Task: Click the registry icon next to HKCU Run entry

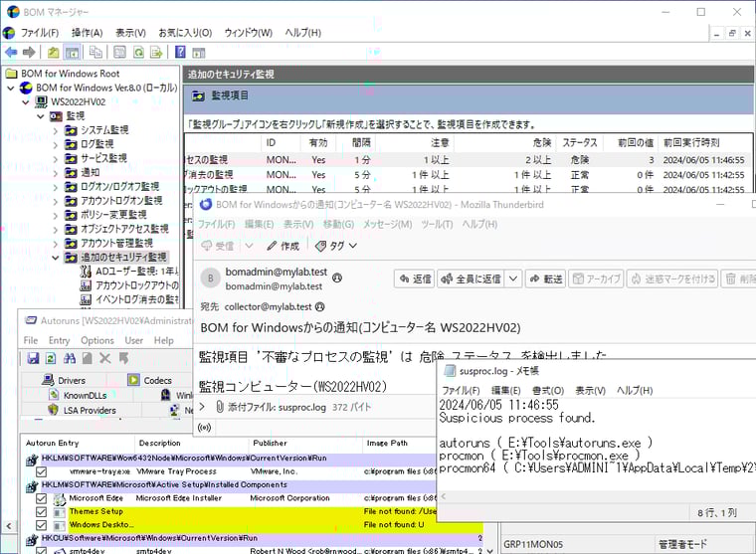Action: pyautogui.click(x=32, y=539)
